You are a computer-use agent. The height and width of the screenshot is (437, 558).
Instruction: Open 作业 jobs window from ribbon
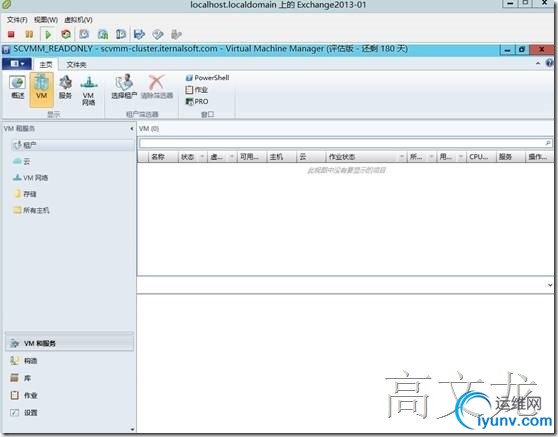point(196,90)
